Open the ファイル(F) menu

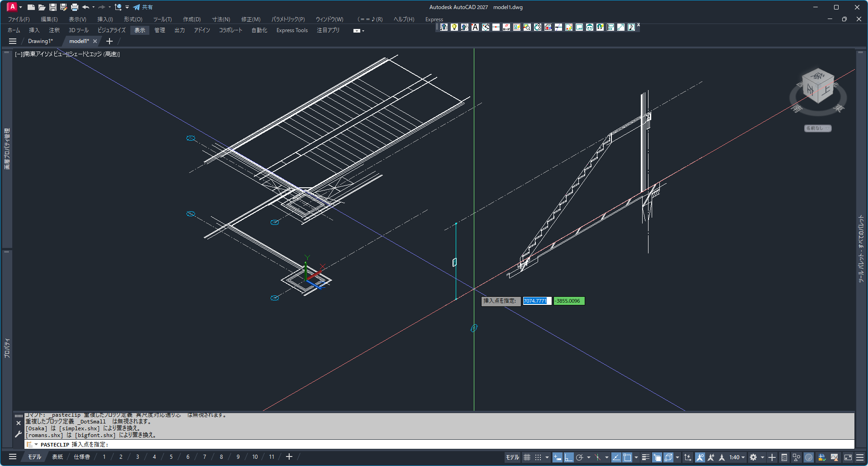pyautogui.click(x=19, y=19)
